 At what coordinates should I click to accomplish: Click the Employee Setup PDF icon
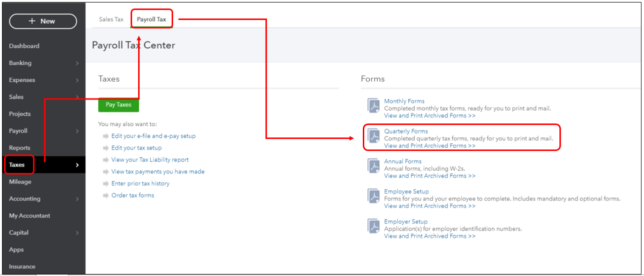point(374,196)
